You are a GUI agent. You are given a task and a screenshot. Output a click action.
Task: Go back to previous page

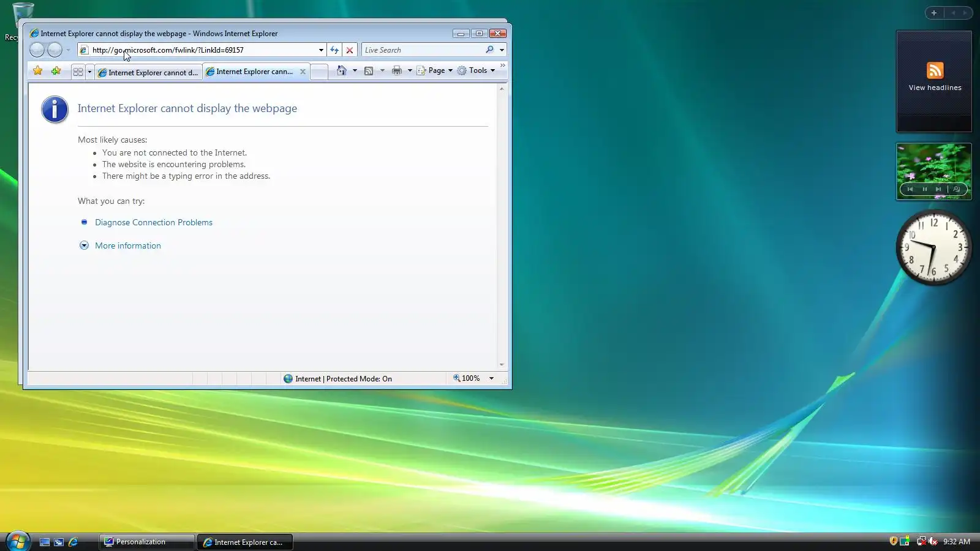click(37, 50)
